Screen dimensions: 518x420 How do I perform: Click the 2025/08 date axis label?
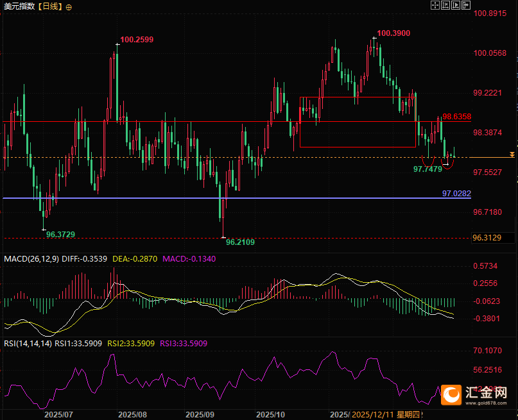click(132, 415)
